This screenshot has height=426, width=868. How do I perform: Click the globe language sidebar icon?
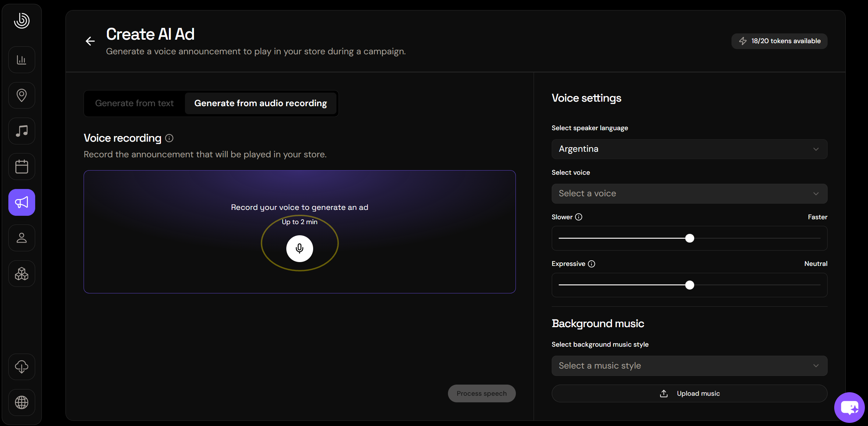pyautogui.click(x=22, y=402)
